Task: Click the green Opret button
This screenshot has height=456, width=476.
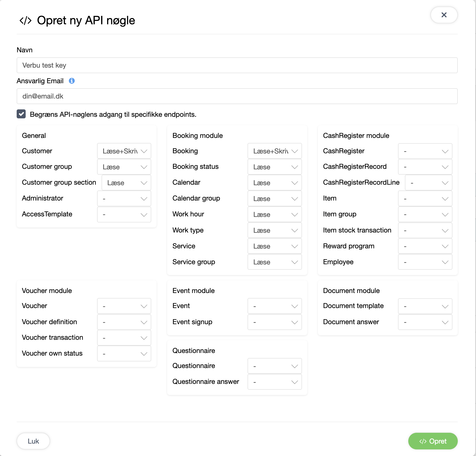Action: pyautogui.click(x=433, y=441)
